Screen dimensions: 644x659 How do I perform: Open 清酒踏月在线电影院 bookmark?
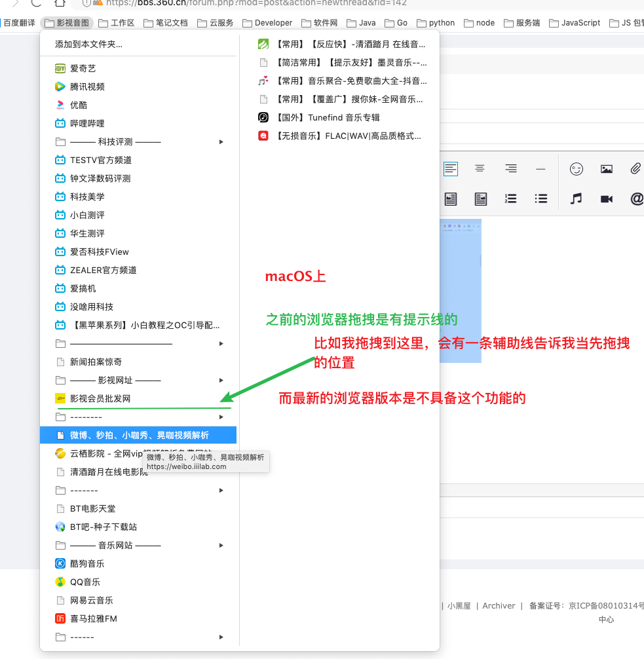[138, 472]
